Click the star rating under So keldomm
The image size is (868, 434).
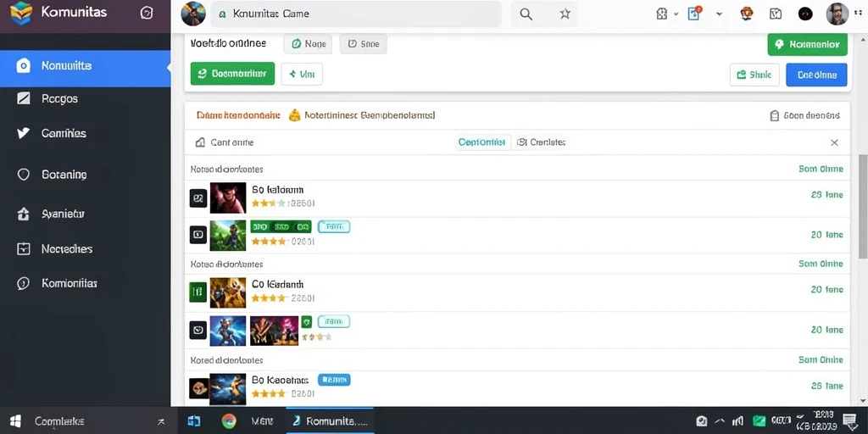click(269, 203)
